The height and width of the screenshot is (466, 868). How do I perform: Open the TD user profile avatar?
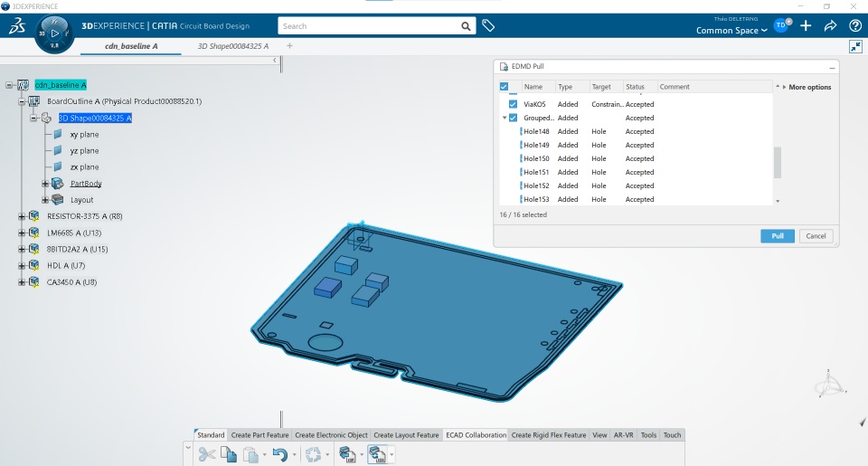pos(781,25)
